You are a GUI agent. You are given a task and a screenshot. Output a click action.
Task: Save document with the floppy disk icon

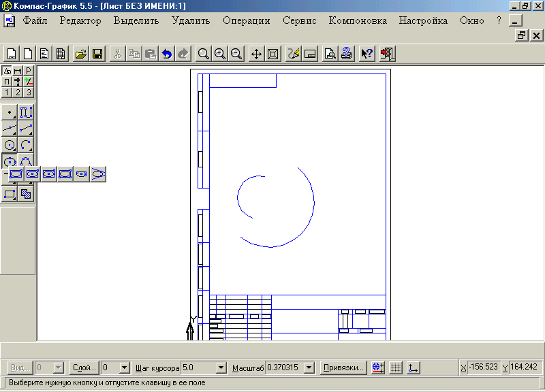(x=97, y=54)
